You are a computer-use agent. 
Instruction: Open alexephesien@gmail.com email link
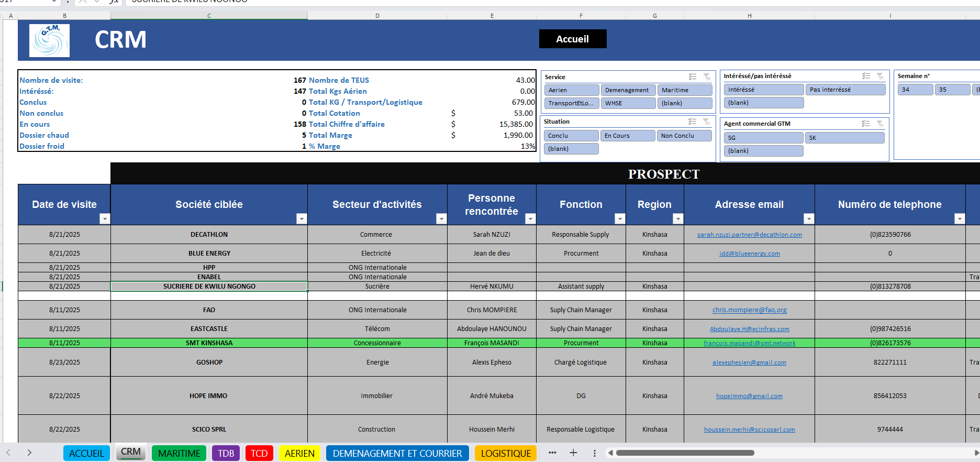749,362
